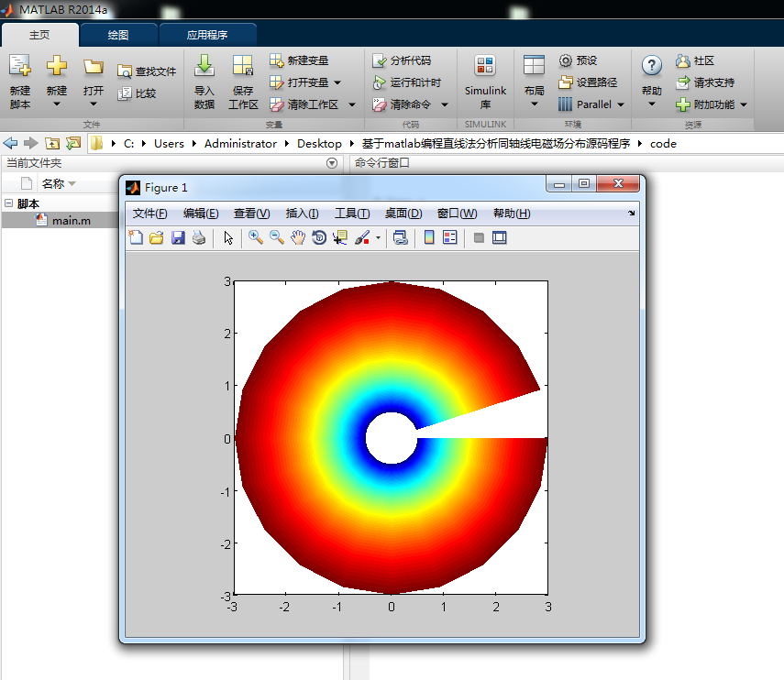Image resolution: width=784 pixels, height=680 pixels.
Task: Click Show Plot Tools and Dock icon
Action: pyautogui.click(x=500, y=238)
